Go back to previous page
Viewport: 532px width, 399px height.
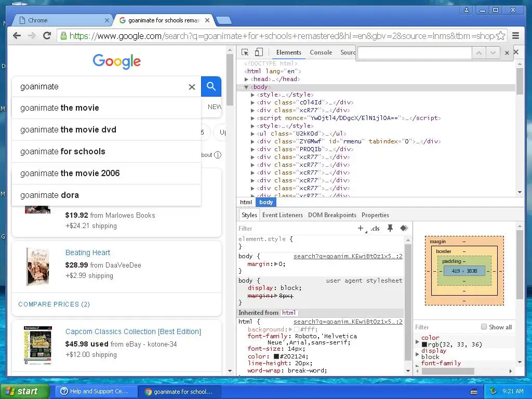(x=17, y=36)
